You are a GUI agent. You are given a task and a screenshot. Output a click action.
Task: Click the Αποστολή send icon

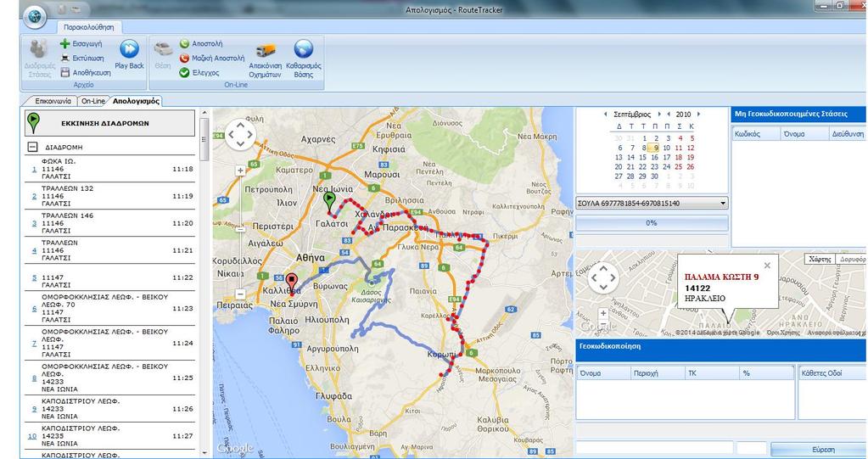[x=184, y=44]
